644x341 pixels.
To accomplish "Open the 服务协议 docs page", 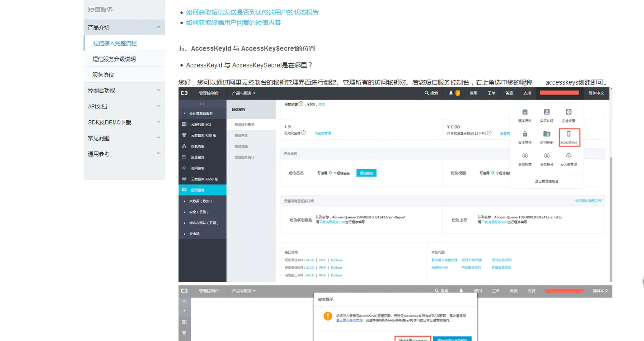I will (103, 75).
